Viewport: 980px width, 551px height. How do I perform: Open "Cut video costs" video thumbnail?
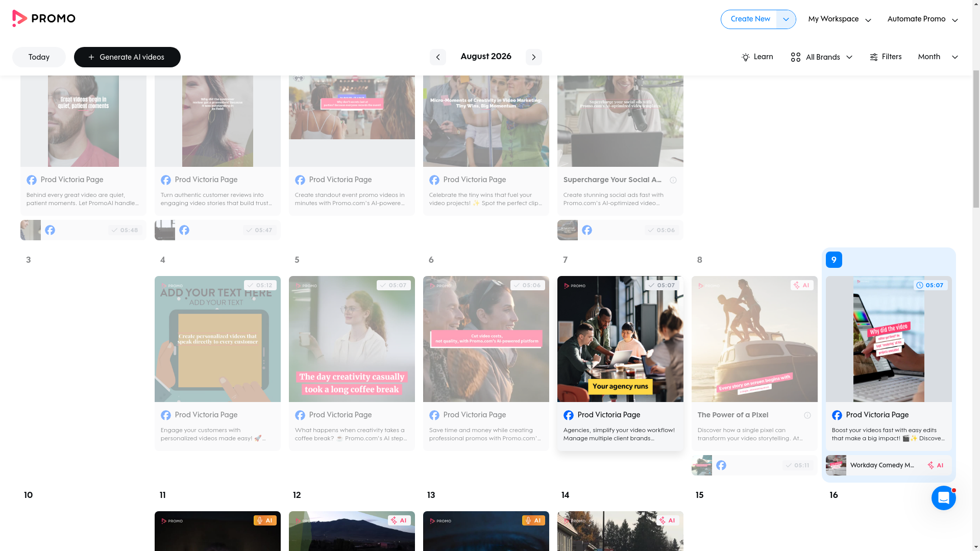[486, 339]
